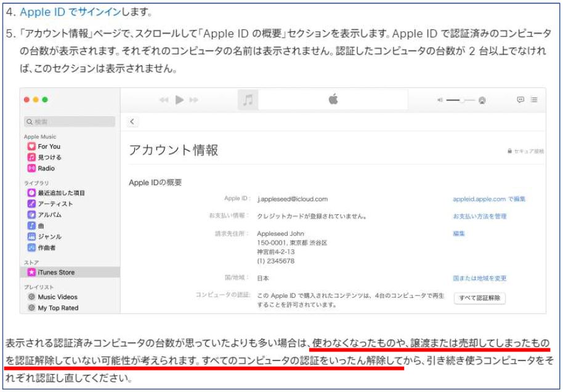Click the j.appleseed@icloud.com text
This screenshot has height=392, width=563.
[x=293, y=199]
